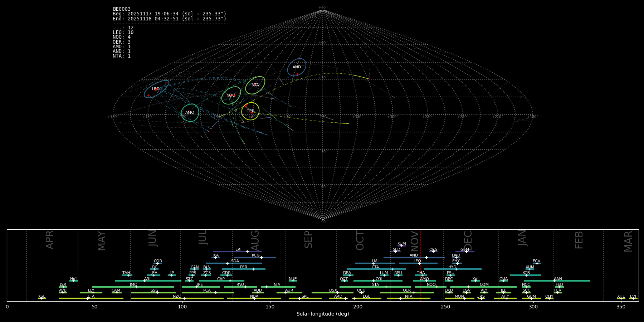Select the KUM shower marker
644x322 pixels.
[x=402, y=246]
